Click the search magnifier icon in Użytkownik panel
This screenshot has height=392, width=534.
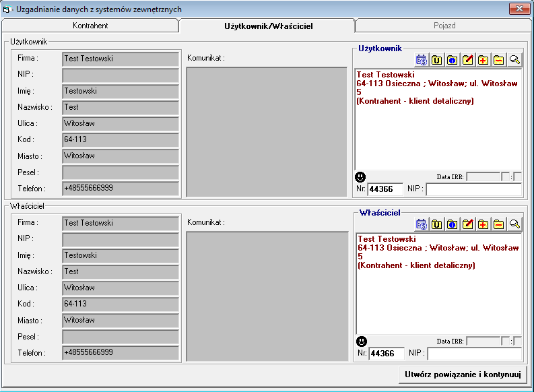pyautogui.click(x=514, y=60)
